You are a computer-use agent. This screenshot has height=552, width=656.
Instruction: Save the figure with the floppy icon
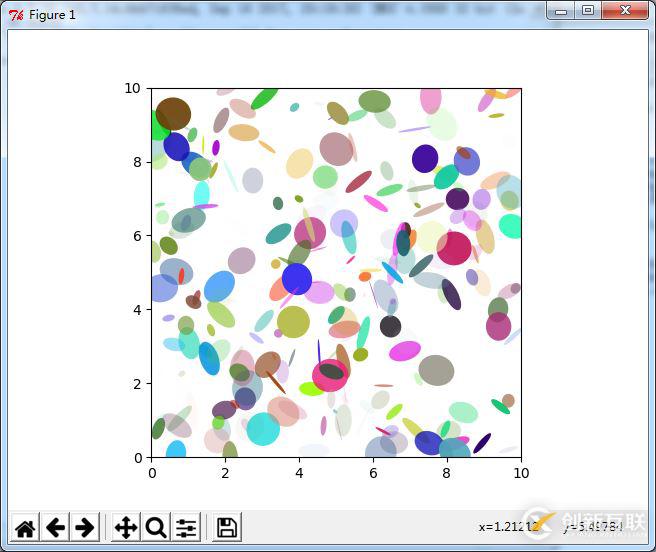(227, 527)
